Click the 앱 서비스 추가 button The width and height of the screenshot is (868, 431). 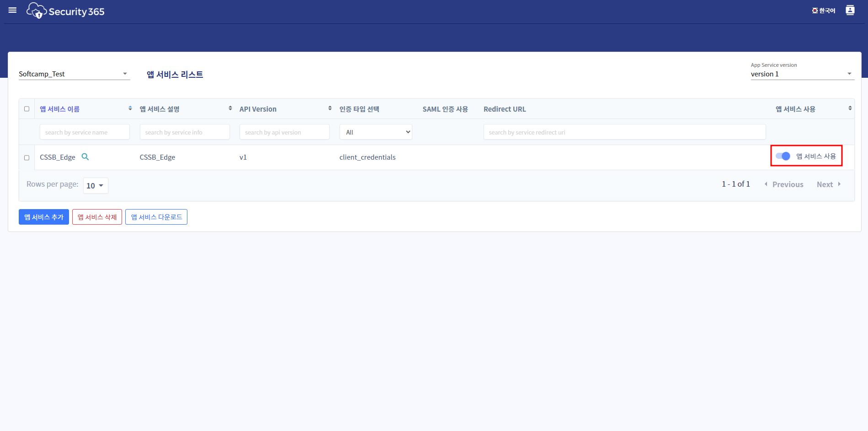[44, 217]
